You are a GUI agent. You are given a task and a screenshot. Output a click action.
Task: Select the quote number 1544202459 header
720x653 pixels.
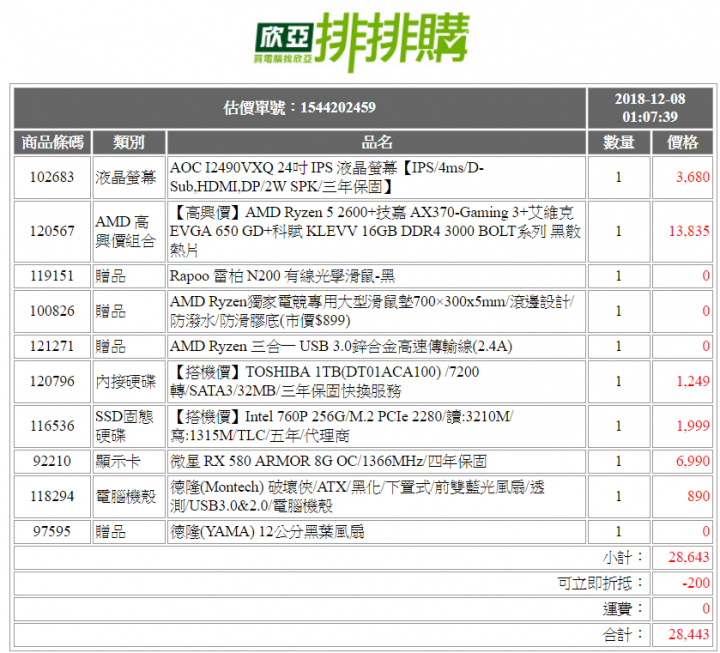point(300,108)
